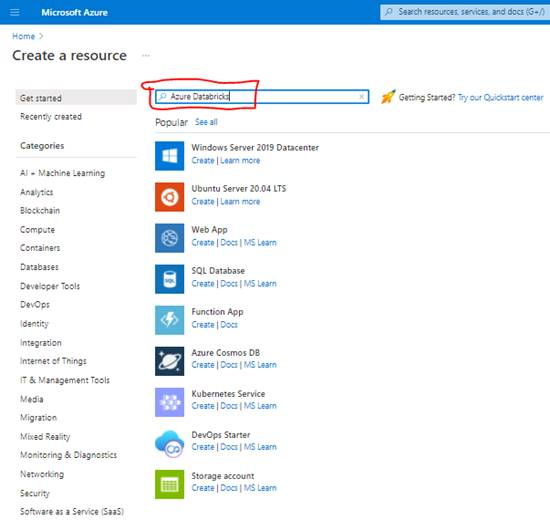Open Docs link under Web App
The height and width of the screenshot is (520, 550).
click(x=229, y=242)
